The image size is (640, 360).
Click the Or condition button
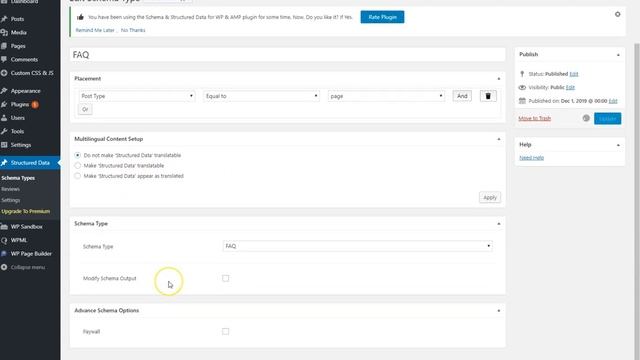coord(85,109)
